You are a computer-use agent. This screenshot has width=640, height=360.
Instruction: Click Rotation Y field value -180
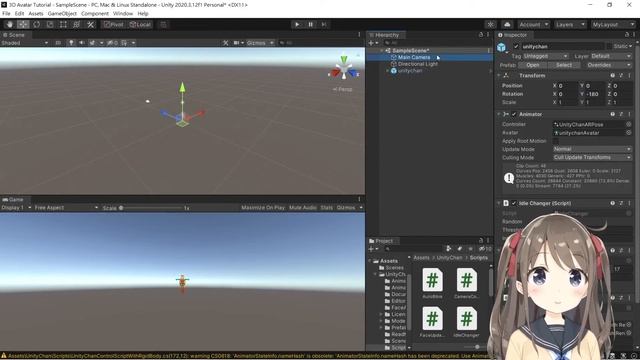(596, 94)
